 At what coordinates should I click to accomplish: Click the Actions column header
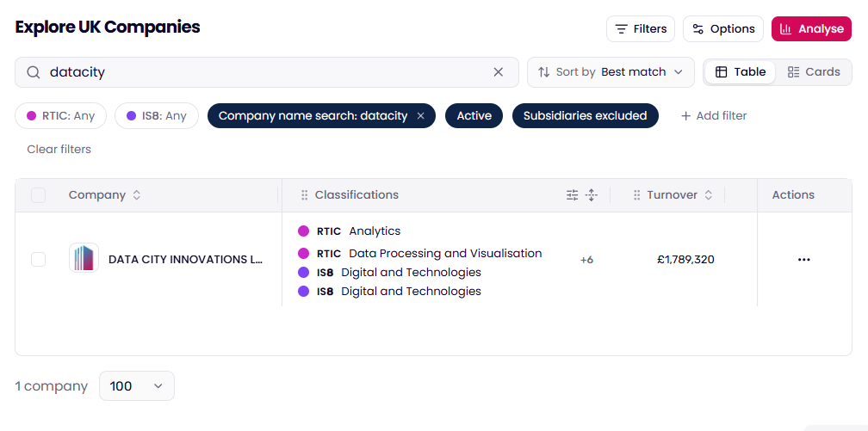point(793,194)
